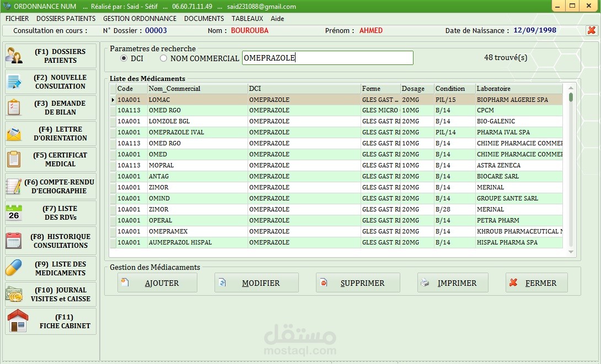Click the scrollbar up arrow of list
601x364 pixels.
(x=571, y=88)
